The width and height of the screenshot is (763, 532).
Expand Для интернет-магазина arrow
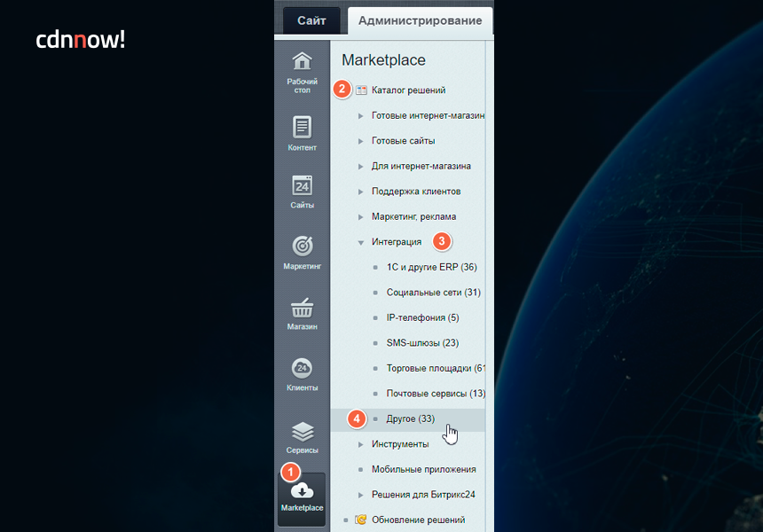click(x=360, y=167)
